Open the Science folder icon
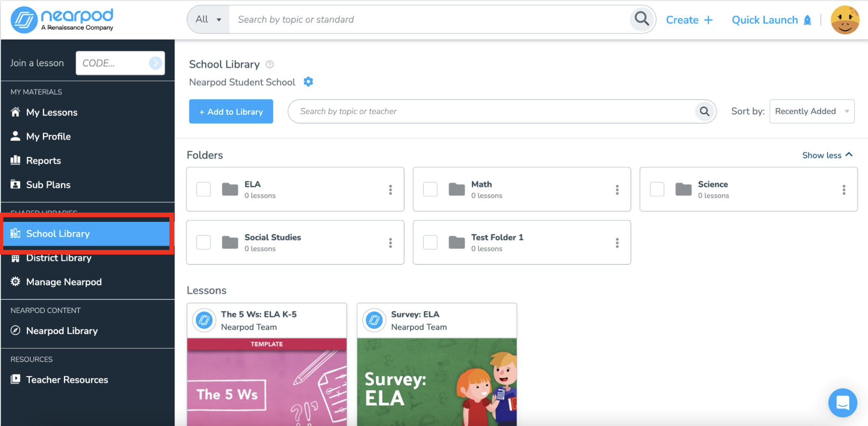 [x=683, y=189]
